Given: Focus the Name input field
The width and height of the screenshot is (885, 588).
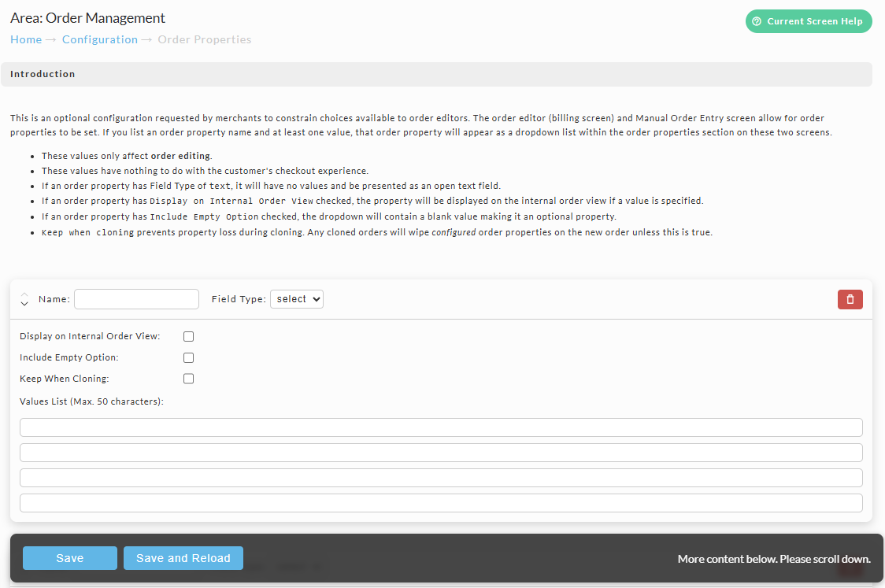Looking at the screenshot, I should [136, 299].
